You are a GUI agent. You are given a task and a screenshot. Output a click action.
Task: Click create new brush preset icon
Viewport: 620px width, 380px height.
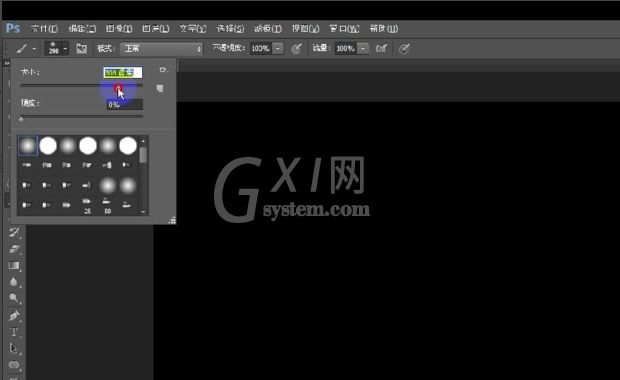[160, 88]
